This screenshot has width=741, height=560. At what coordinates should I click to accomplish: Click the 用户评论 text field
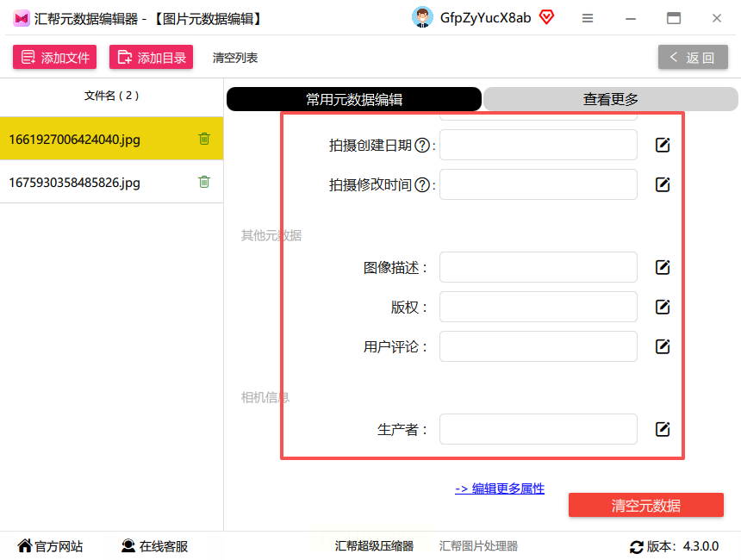[539, 346]
